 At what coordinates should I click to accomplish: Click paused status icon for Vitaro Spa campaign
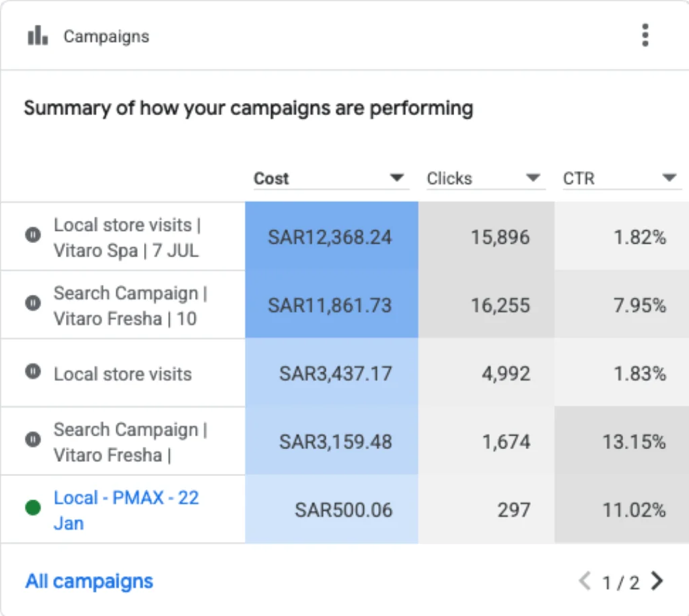[33, 234]
